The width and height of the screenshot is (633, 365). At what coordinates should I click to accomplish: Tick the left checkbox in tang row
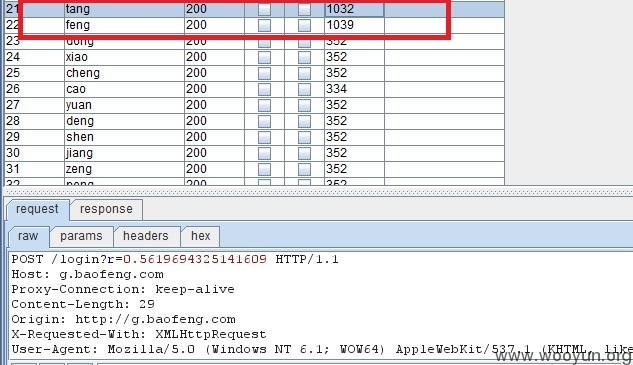264,9
